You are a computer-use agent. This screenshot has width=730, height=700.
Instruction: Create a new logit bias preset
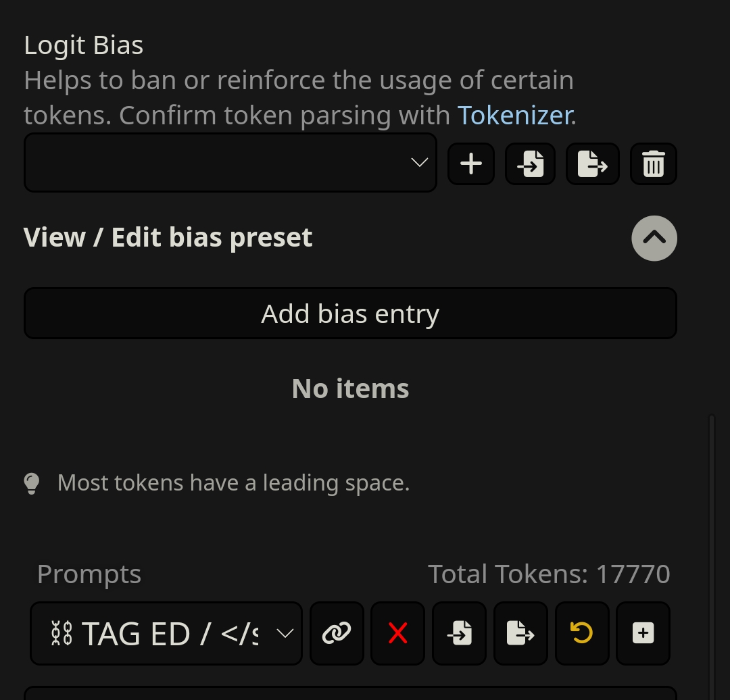[x=471, y=164]
